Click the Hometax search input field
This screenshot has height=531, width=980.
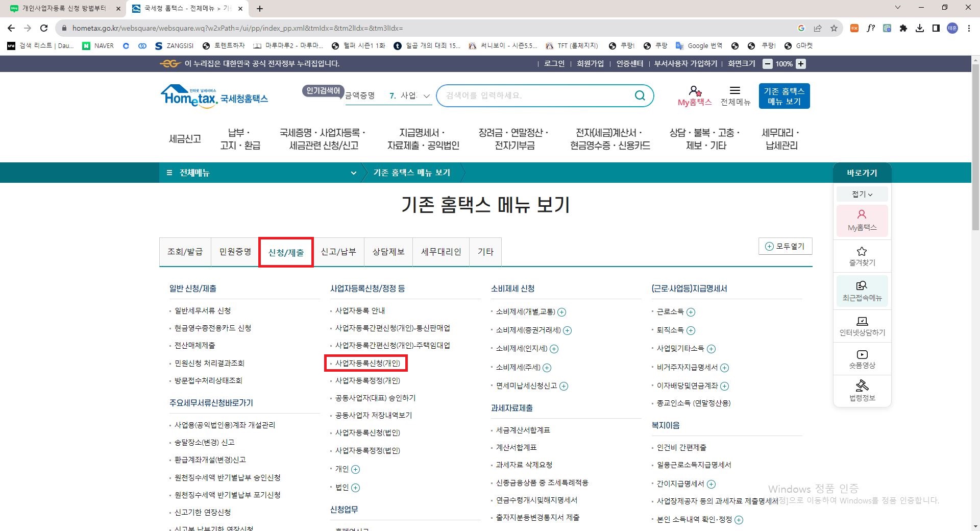[x=536, y=95]
